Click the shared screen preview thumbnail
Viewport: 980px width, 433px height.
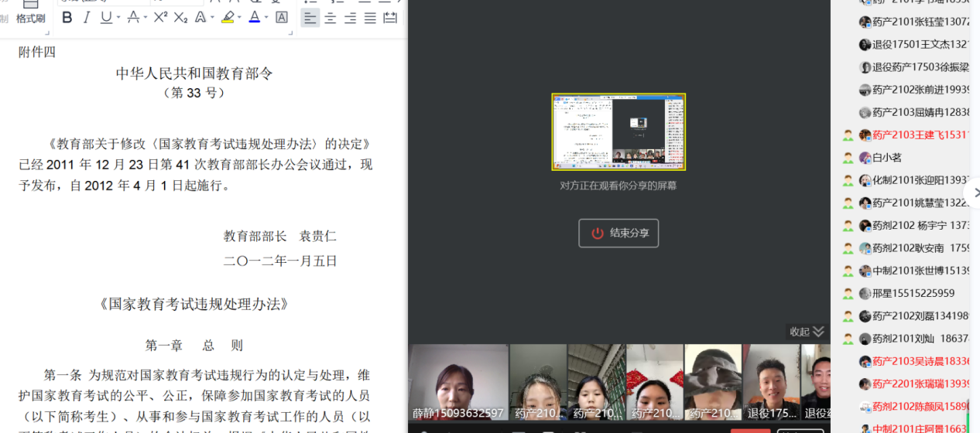point(618,132)
